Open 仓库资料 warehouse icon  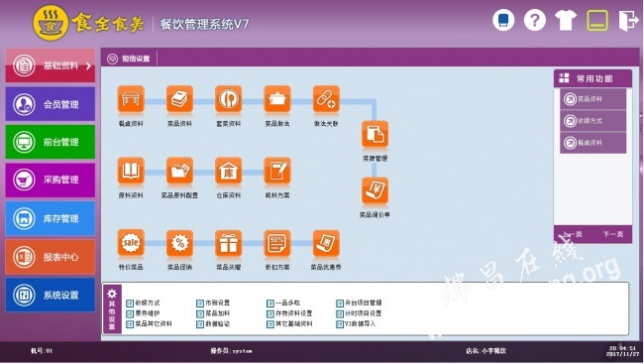click(228, 171)
